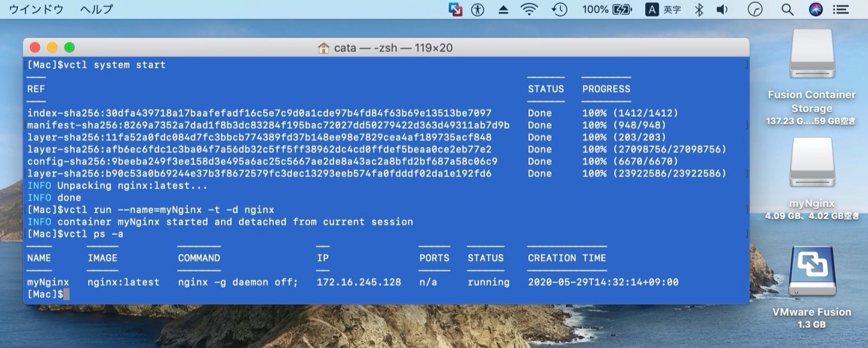Click the terminal title bar home folder icon
Screen dimensions: 868x348
point(324,48)
